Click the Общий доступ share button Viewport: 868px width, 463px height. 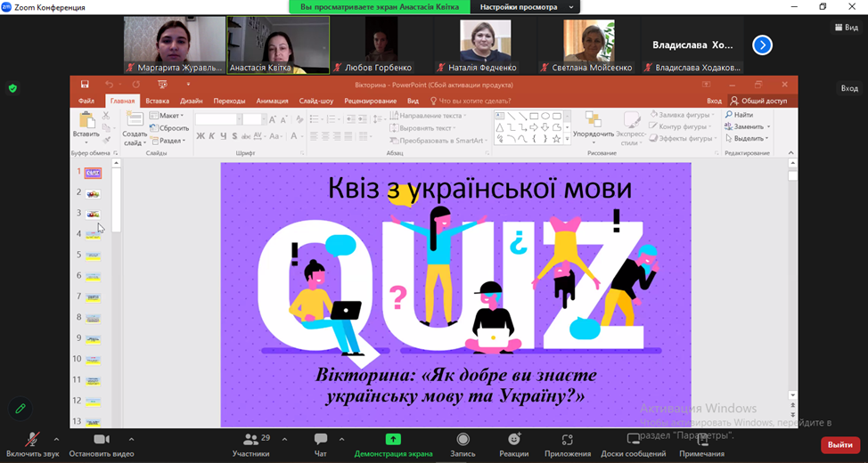tap(761, 102)
